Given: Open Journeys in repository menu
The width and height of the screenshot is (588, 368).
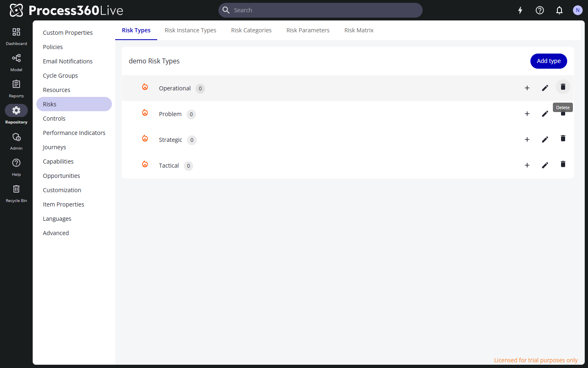Looking at the screenshot, I should coord(74,147).
